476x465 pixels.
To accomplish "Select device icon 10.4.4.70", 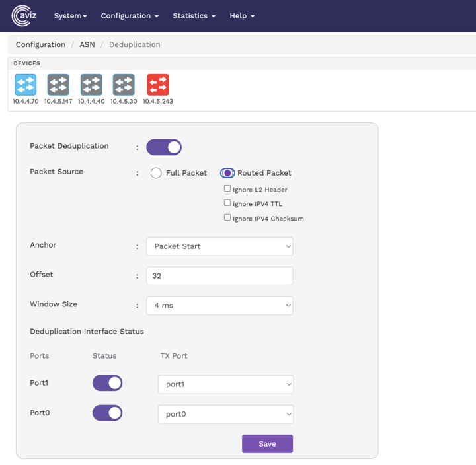I will tap(26, 85).
